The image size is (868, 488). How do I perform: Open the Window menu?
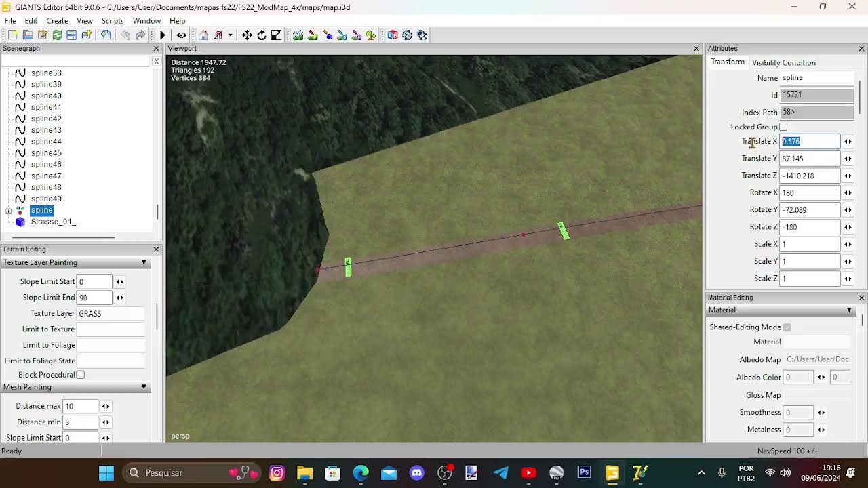click(146, 21)
